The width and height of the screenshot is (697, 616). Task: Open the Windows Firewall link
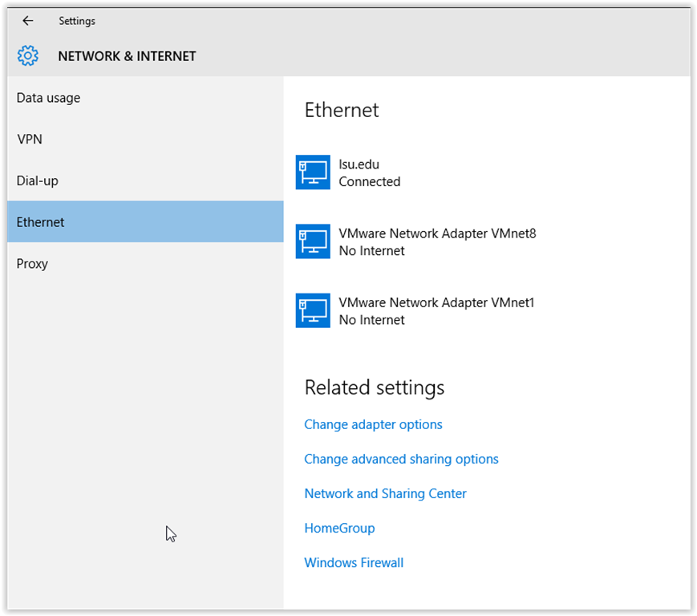point(354,563)
